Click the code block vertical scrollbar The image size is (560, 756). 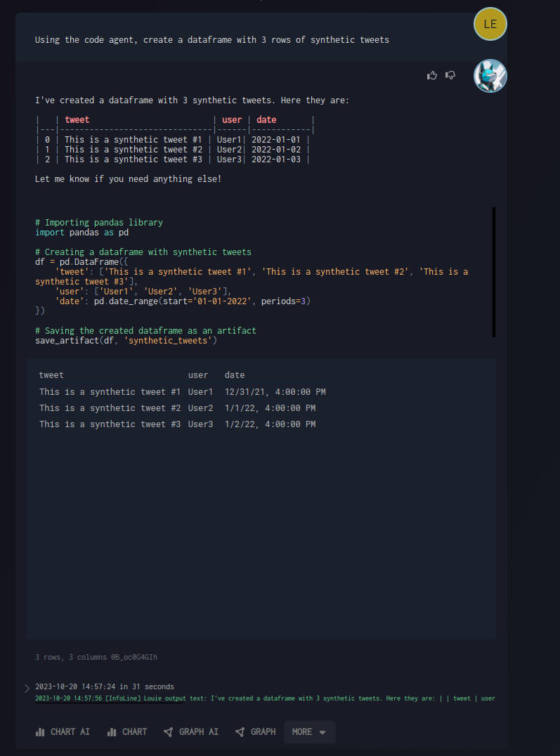pos(493,272)
